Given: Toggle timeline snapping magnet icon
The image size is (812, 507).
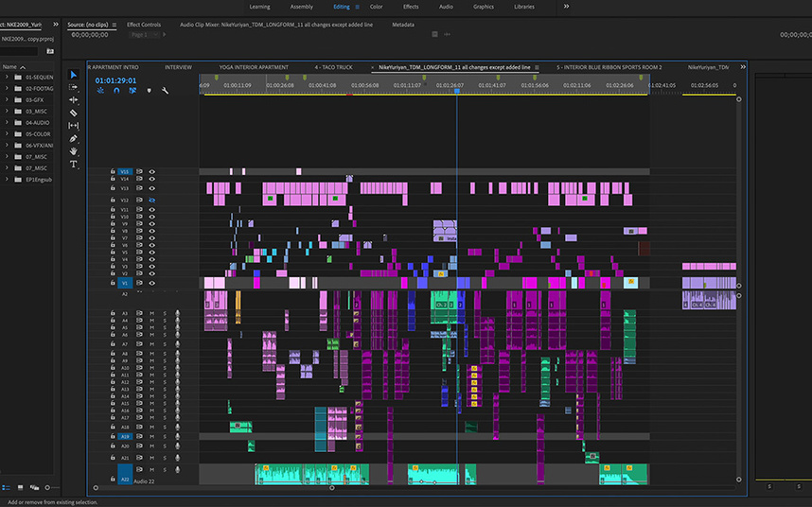Looking at the screenshot, I should tap(116, 91).
